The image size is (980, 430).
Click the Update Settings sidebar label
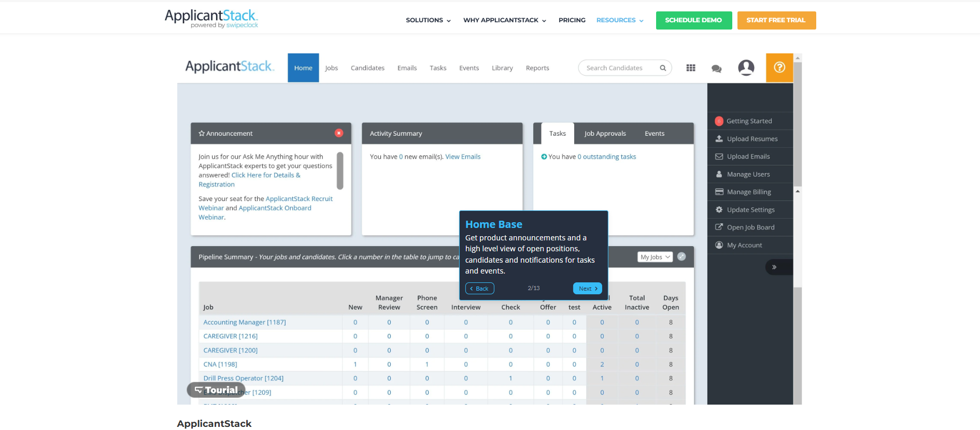[751, 210]
